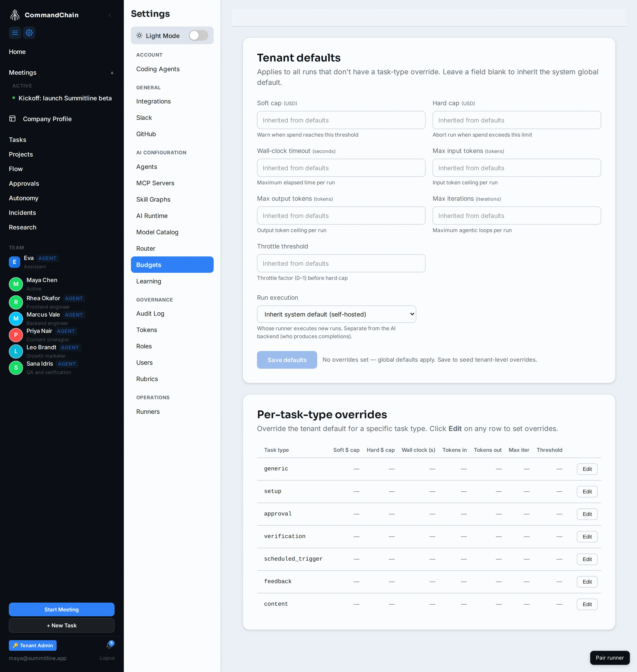Open MCP Servers settings
This screenshot has width=637, height=672.
172,183
